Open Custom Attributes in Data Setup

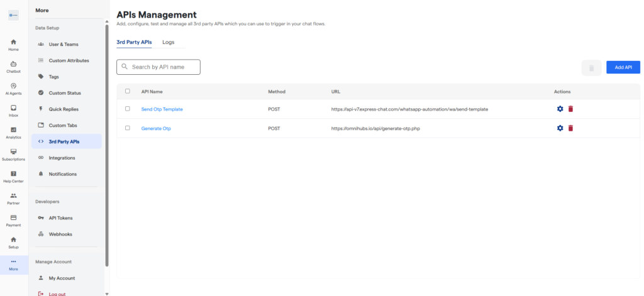click(67, 60)
